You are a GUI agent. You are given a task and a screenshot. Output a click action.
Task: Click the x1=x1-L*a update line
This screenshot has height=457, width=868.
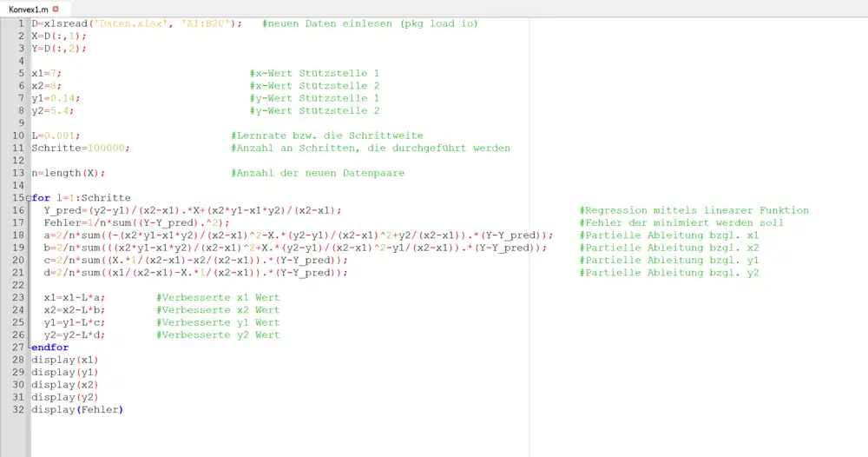[74, 297]
